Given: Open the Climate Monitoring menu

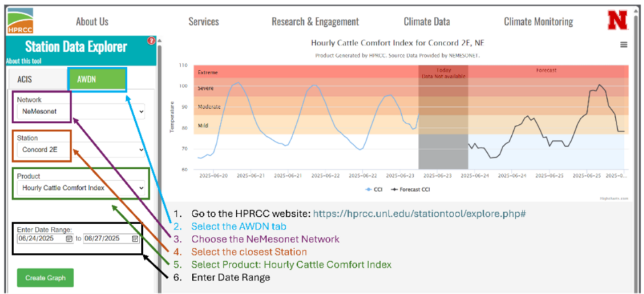Looking at the screenshot, I should coord(538,21).
